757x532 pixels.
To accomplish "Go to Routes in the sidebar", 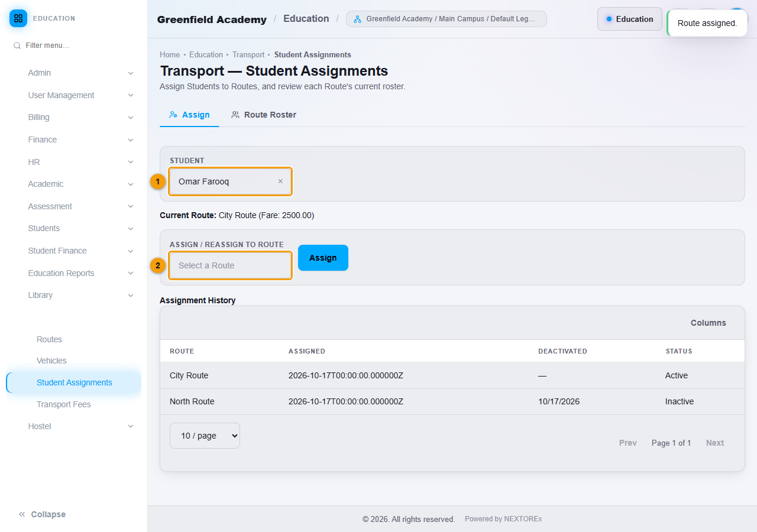I will click(x=49, y=339).
